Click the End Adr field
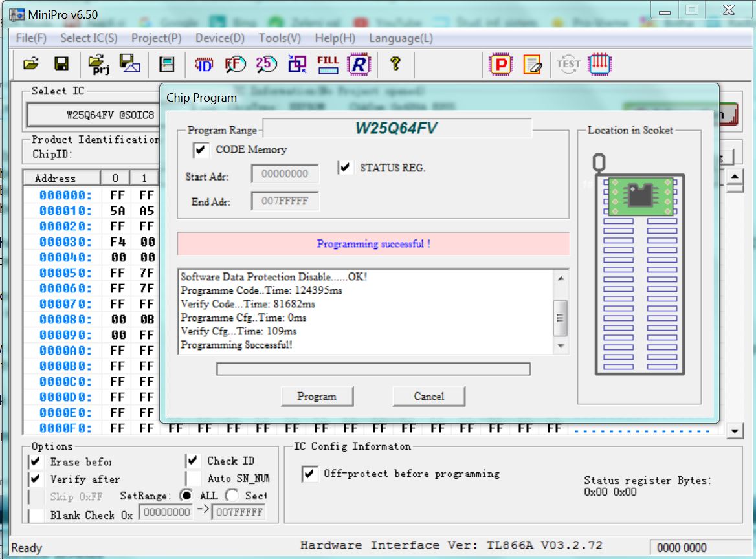 coord(284,201)
